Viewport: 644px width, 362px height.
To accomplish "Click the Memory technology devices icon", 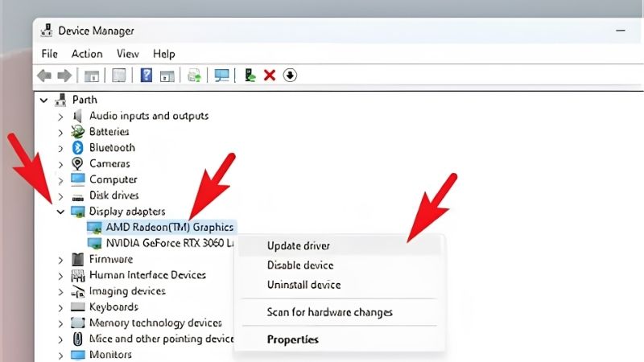I will click(x=77, y=323).
